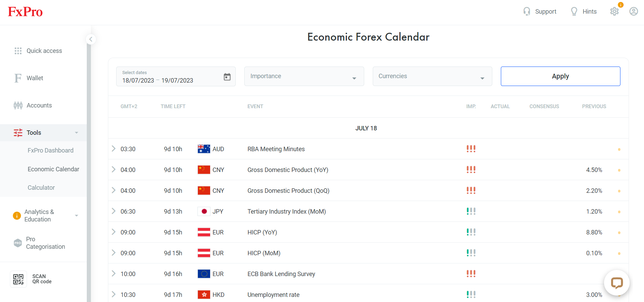Open FxPro Dashboard submenu item

tap(51, 150)
